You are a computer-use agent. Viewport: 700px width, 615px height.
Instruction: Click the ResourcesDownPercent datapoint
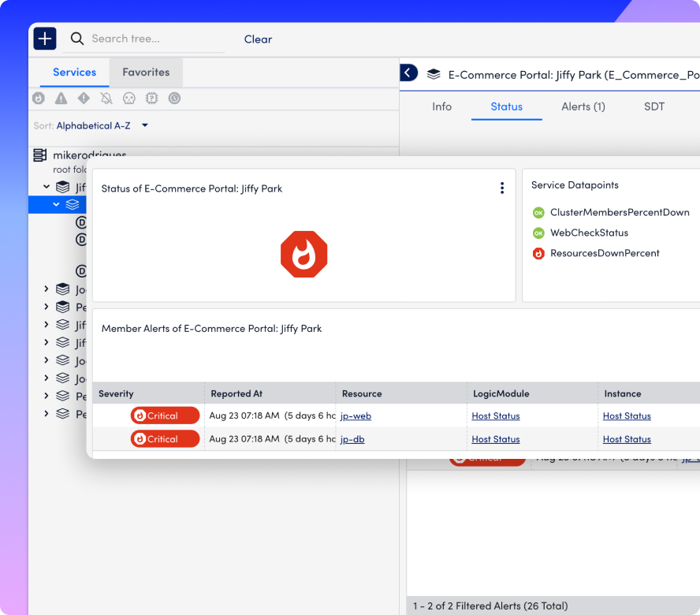click(604, 253)
